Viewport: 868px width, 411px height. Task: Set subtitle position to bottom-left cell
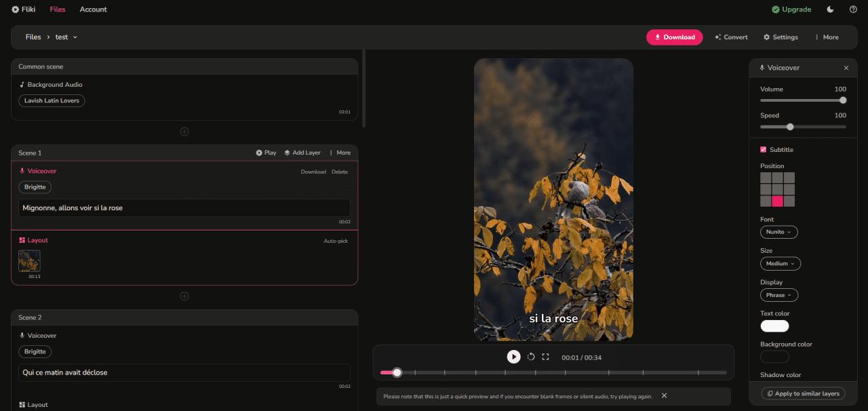click(x=766, y=201)
